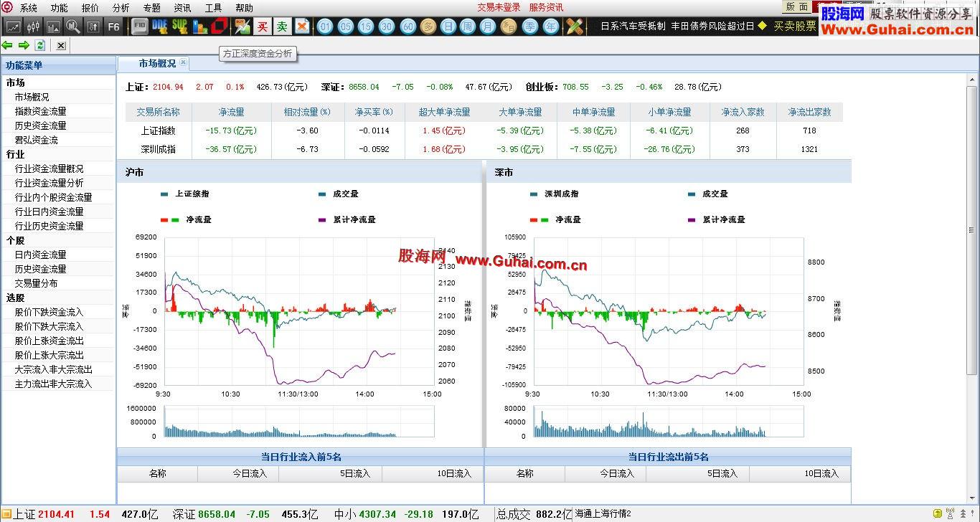Select 行业资金流量分析

click(50, 183)
